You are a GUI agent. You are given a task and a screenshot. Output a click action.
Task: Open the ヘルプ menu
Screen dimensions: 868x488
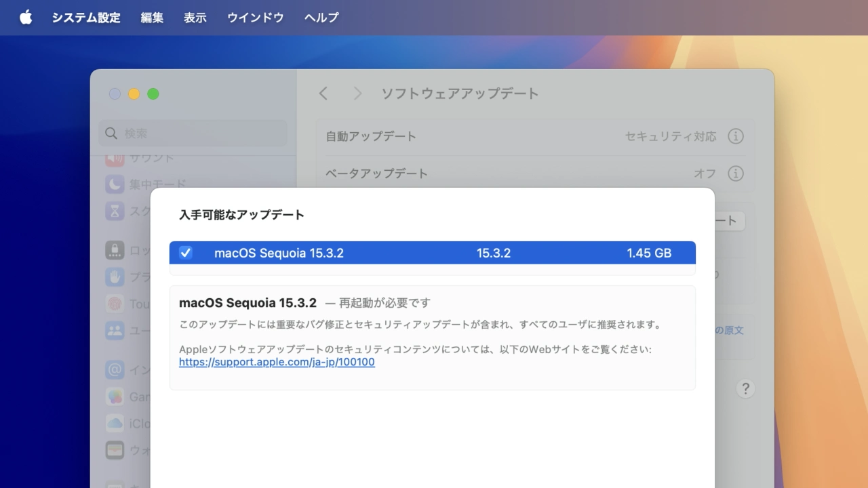coord(321,18)
